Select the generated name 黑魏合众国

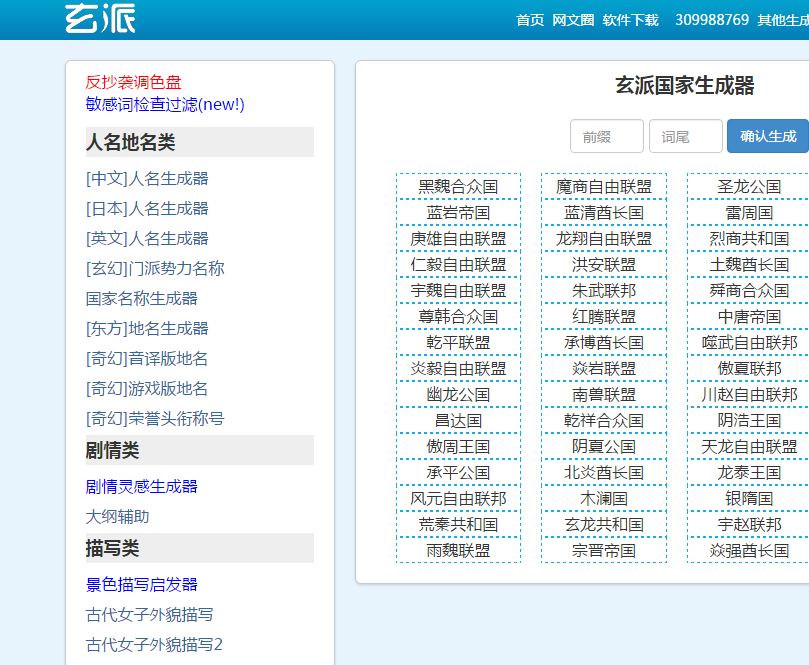coord(458,187)
